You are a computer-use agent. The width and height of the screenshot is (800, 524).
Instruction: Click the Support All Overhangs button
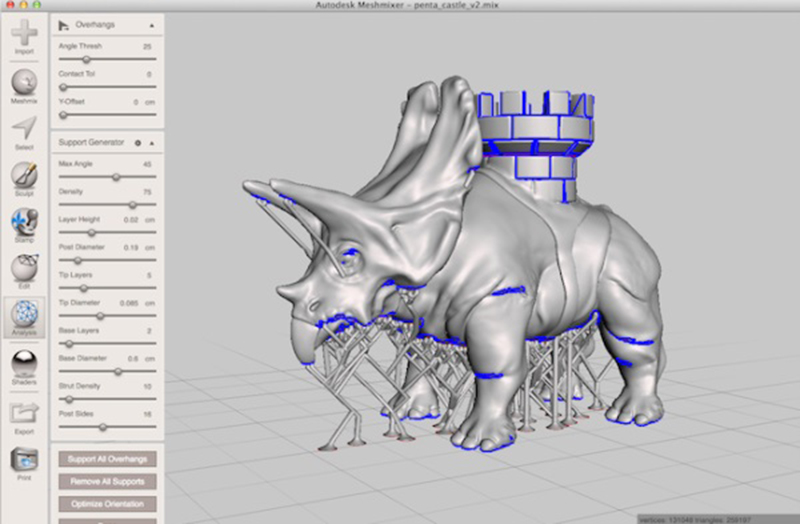(107, 459)
